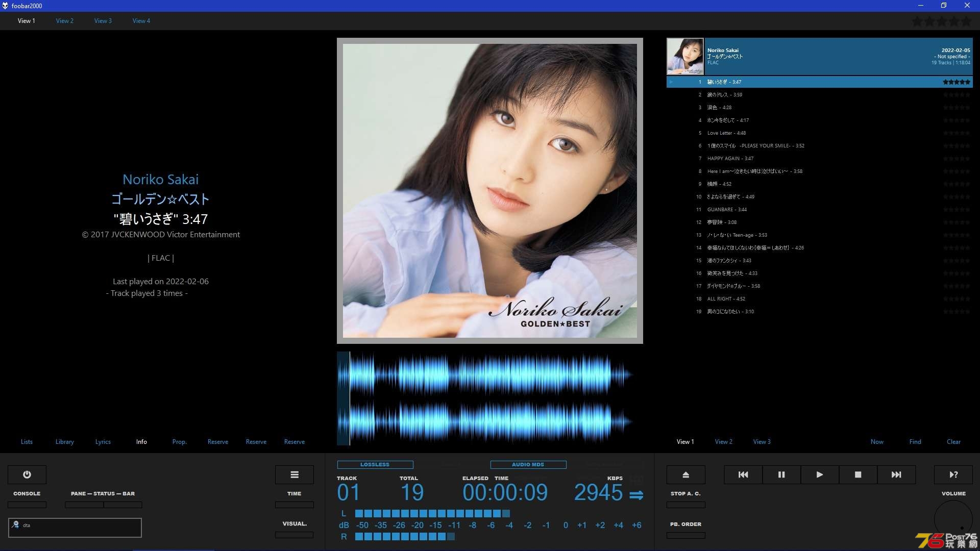The height and width of the screenshot is (551, 980).
Task: Click the five-star rating on track 1
Action: tap(956, 82)
